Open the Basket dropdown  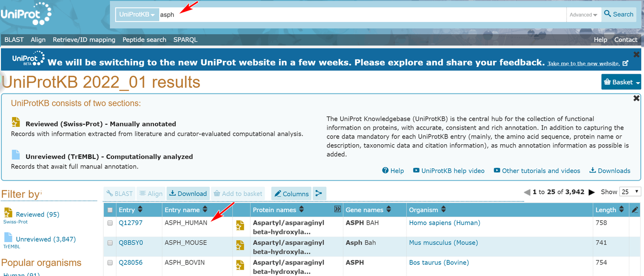pos(621,82)
